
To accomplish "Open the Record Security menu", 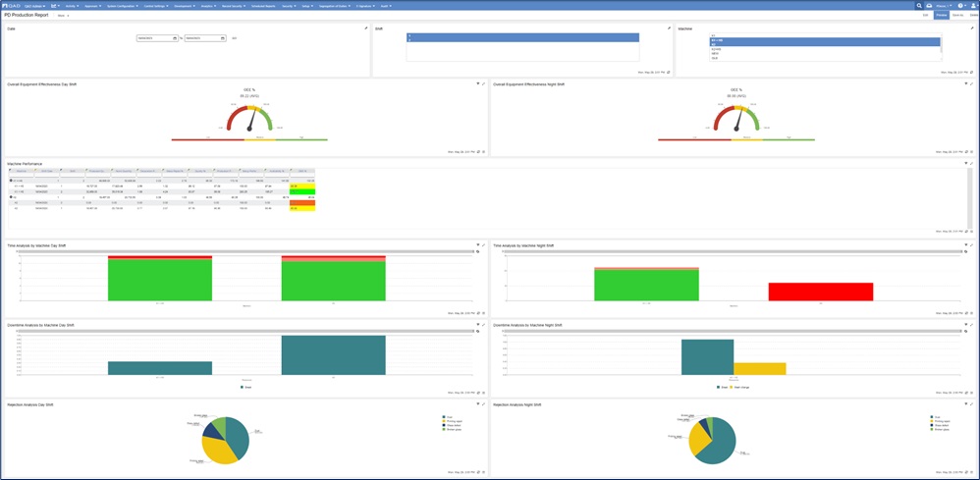I will tap(234, 6).
